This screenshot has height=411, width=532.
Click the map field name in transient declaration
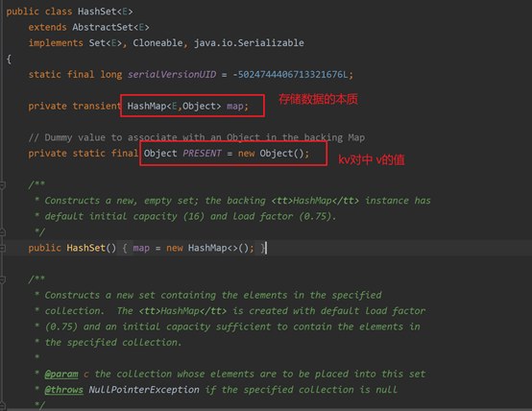[234, 106]
